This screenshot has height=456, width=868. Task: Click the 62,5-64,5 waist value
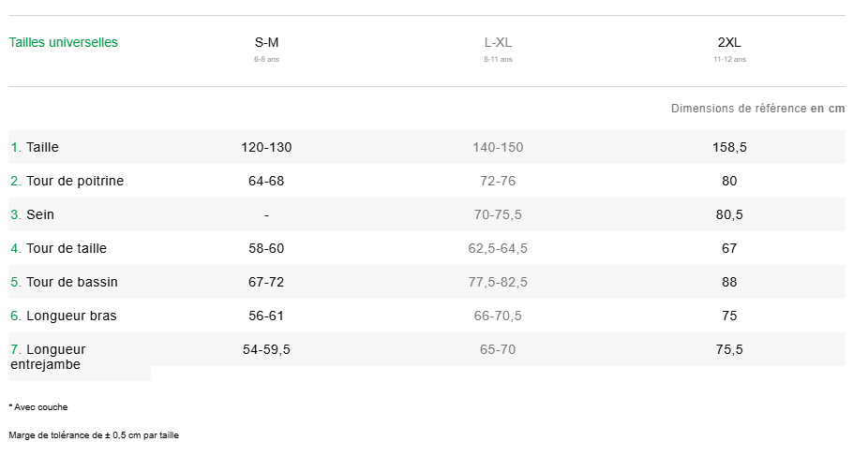[498, 248]
